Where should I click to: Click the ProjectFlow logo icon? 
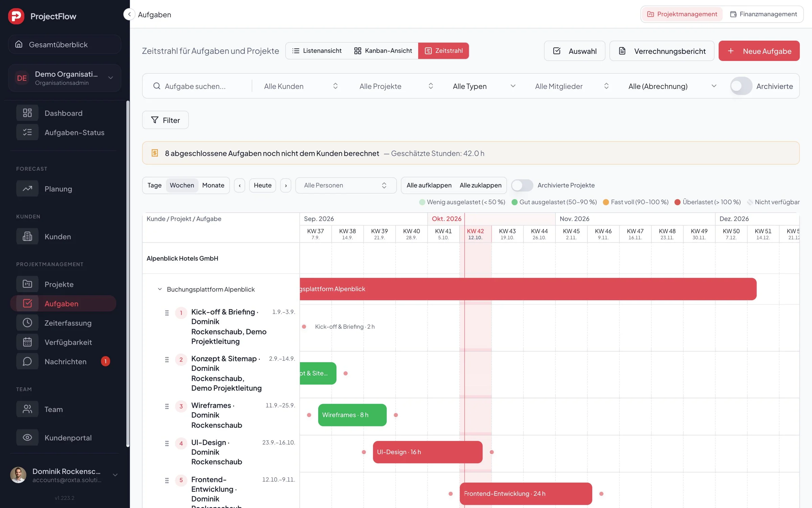(16, 16)
